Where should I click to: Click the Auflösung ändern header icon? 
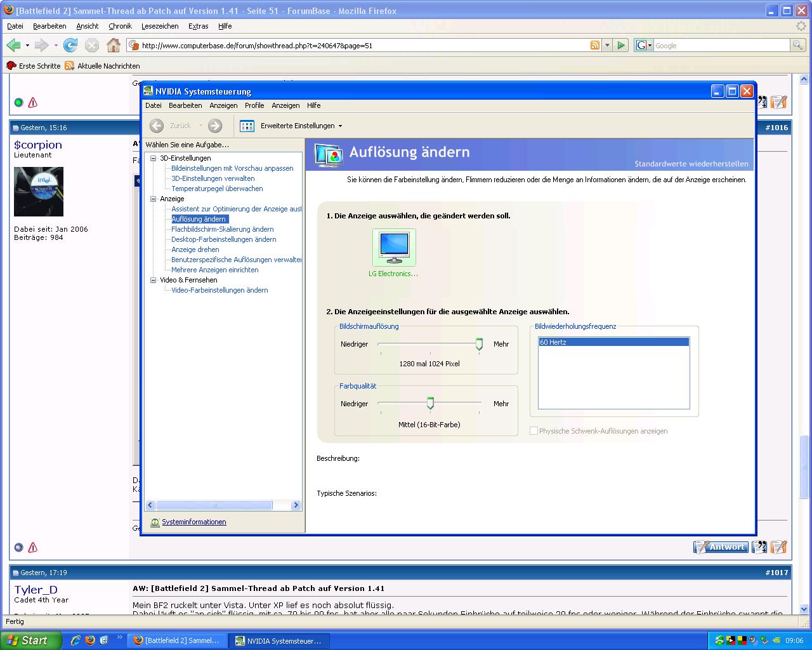[329, 155]
